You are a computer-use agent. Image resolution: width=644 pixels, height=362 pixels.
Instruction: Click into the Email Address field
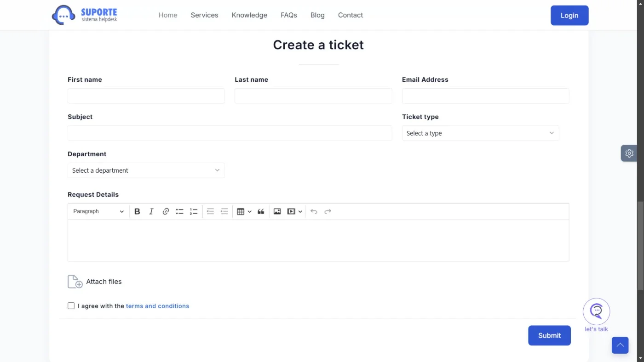coord(485,96)
